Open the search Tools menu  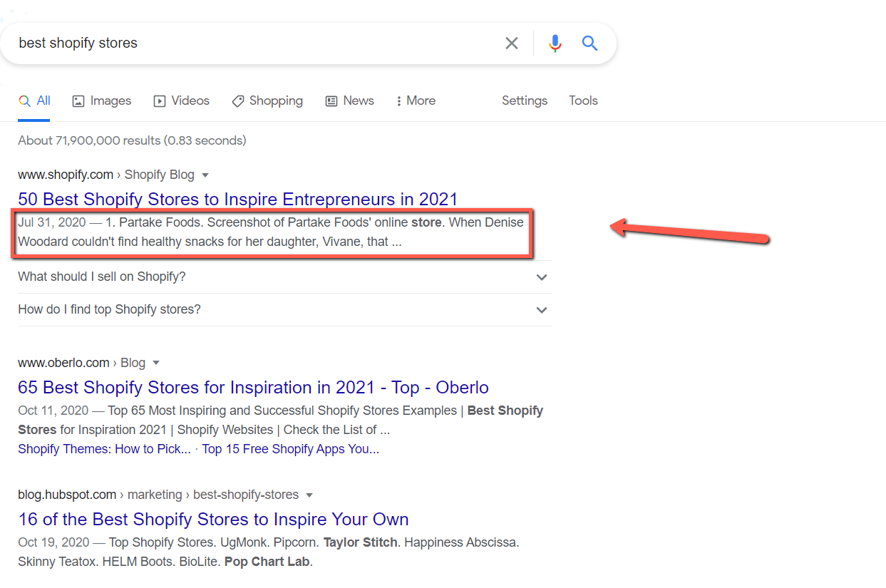point(582,100)
